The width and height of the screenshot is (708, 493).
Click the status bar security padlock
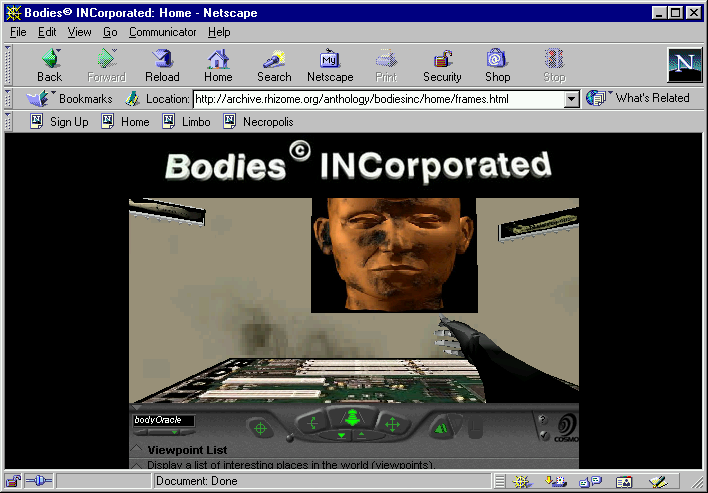[x=14, y=481]
